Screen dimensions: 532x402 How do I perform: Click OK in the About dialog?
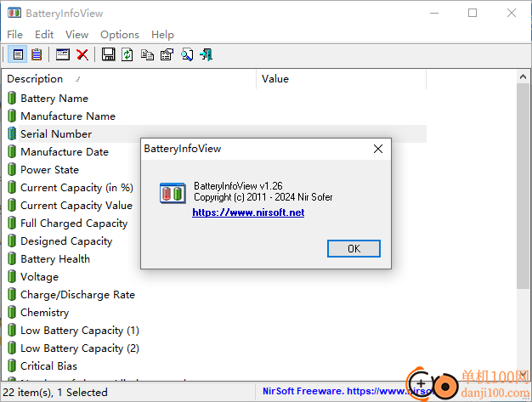[354, 249]
